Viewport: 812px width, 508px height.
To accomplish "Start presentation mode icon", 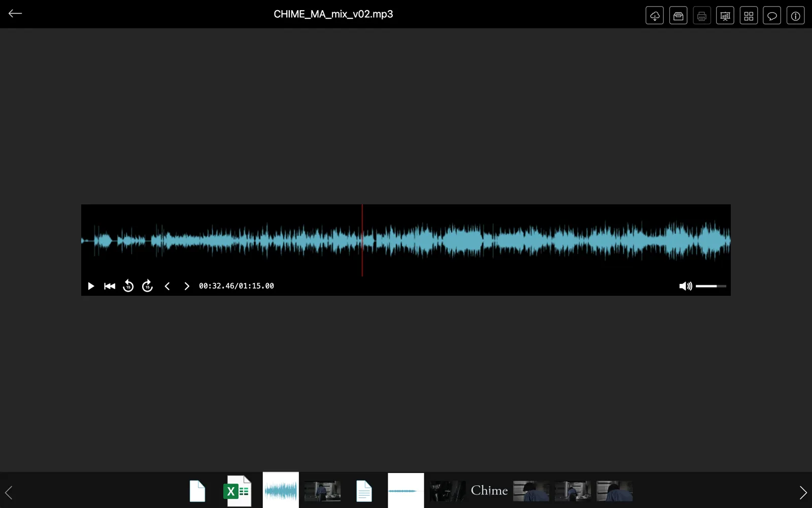I will (x=725, y=16).
